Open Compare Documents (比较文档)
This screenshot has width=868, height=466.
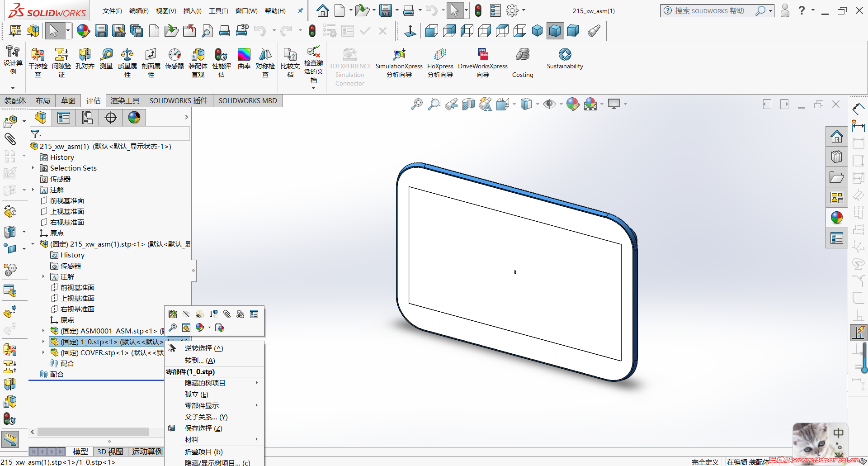[290, 62]
